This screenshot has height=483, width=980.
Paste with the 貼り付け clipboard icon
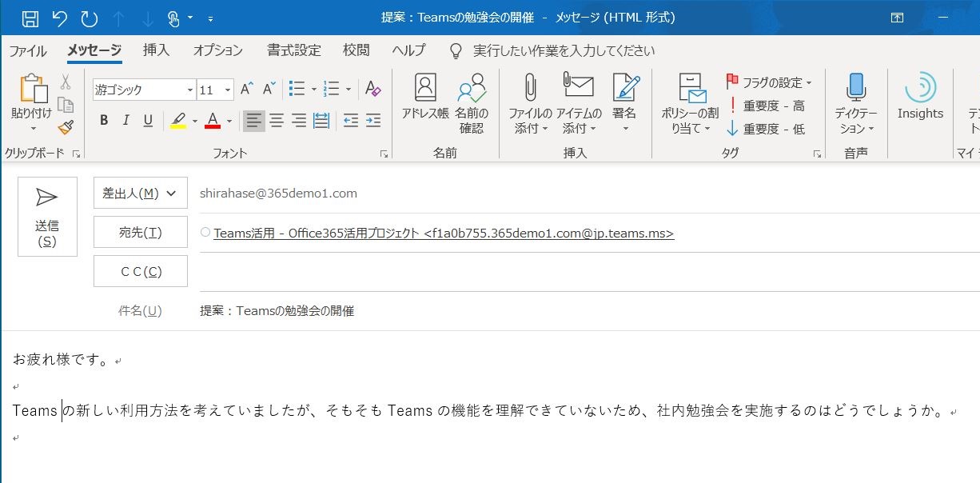click(32, 90)
